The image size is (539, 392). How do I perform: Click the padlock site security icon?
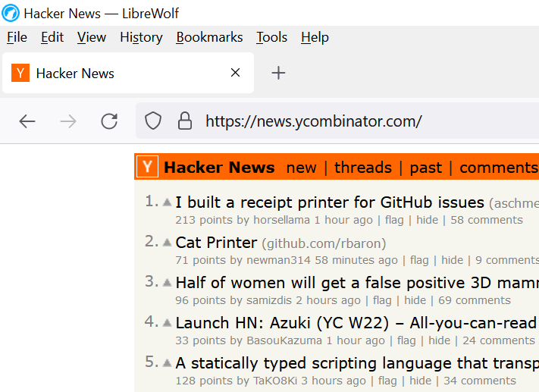(x=184, y=121)
